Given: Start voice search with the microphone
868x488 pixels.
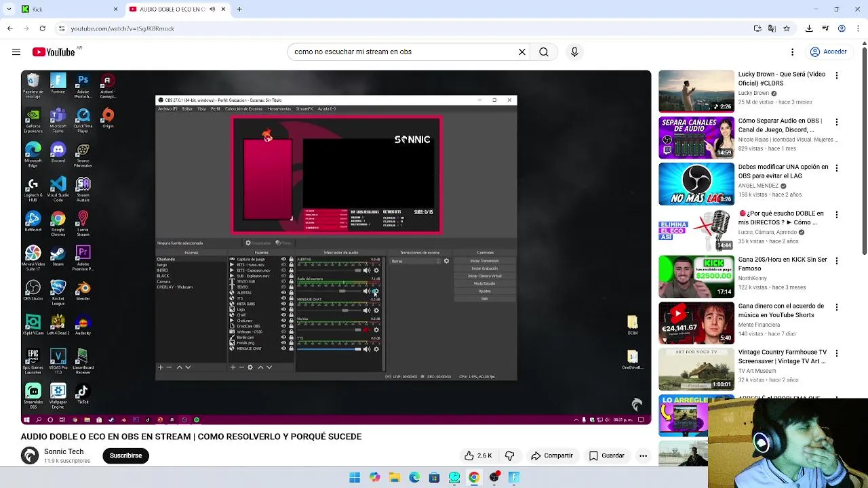Looking at the screenshot, I should pyautogui.click(x=574, y=52).
